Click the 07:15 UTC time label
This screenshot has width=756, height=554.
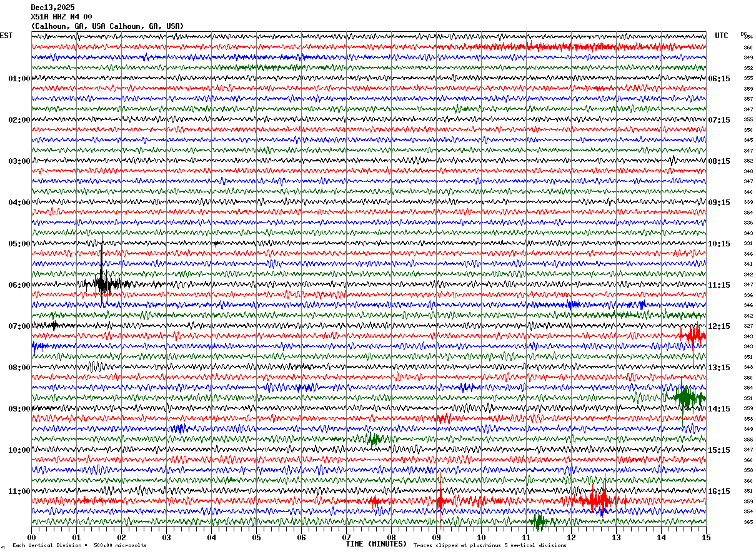coord(719,120)
